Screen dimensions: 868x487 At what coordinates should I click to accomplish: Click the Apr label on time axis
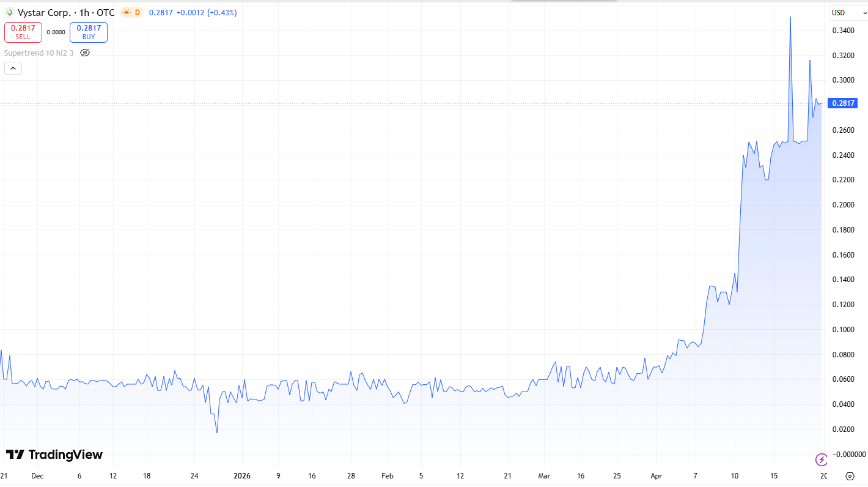(x=656, y=475)
